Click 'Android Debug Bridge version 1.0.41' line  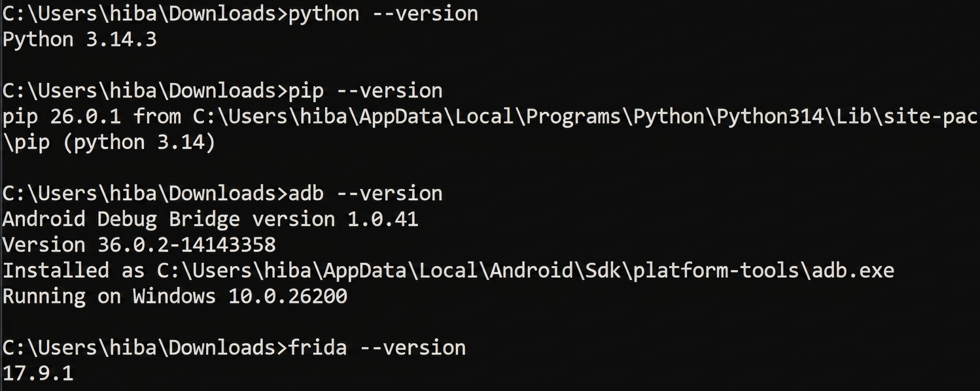pos(210,219)
